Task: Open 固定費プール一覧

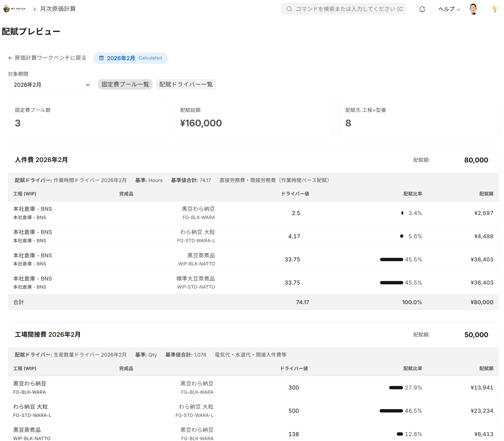Action: (125, 84)
